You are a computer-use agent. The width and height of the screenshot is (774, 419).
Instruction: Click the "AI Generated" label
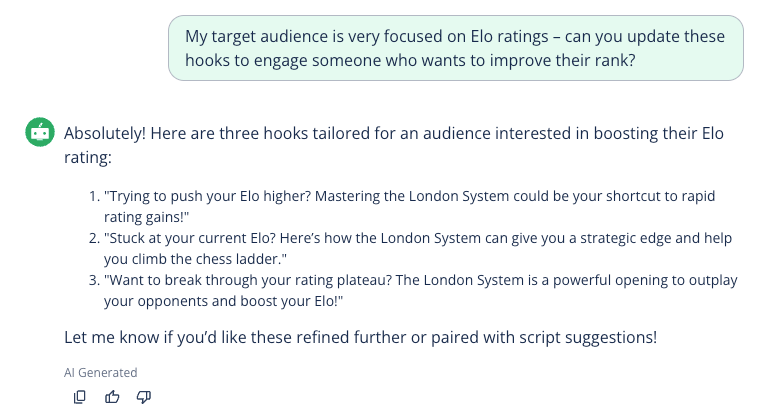click(x=100, y=372)
